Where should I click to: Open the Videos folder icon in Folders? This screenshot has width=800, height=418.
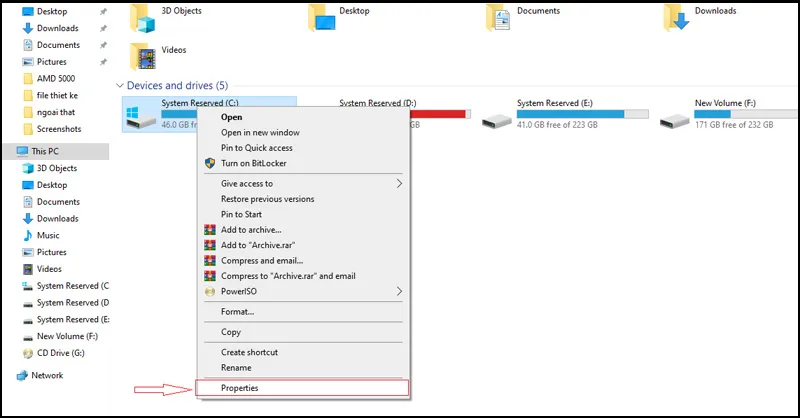145,54
